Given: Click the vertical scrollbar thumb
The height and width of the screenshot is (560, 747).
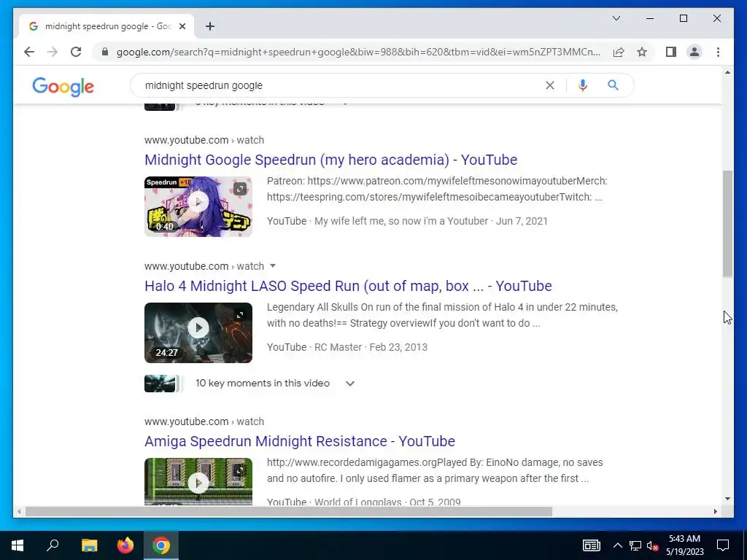Looking at the screenshot, I should click(x=727, y=224).
